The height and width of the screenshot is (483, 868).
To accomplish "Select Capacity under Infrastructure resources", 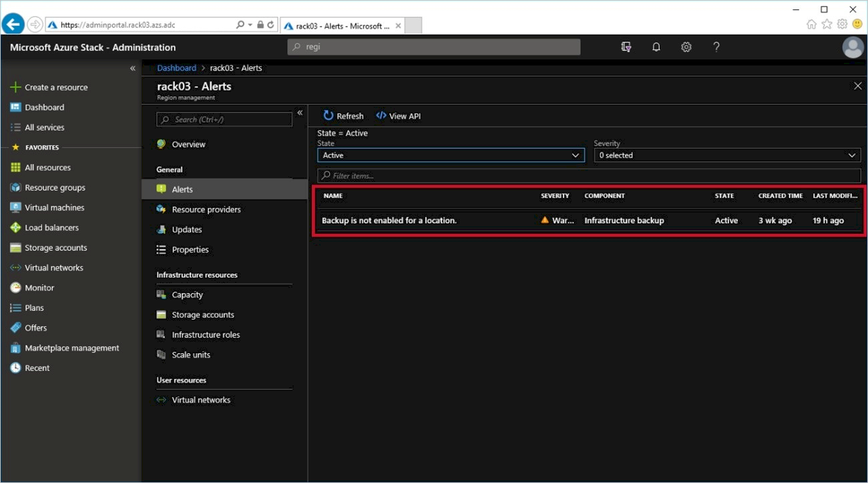I will [187, 295].
